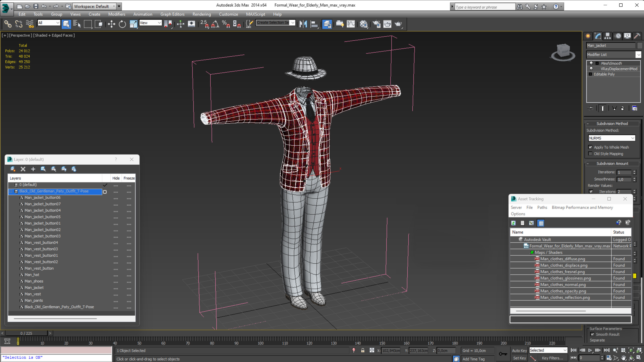The image size is (644, 362).
Task: Click Create New Layer icon in Layer dialog
Action: 13,169
